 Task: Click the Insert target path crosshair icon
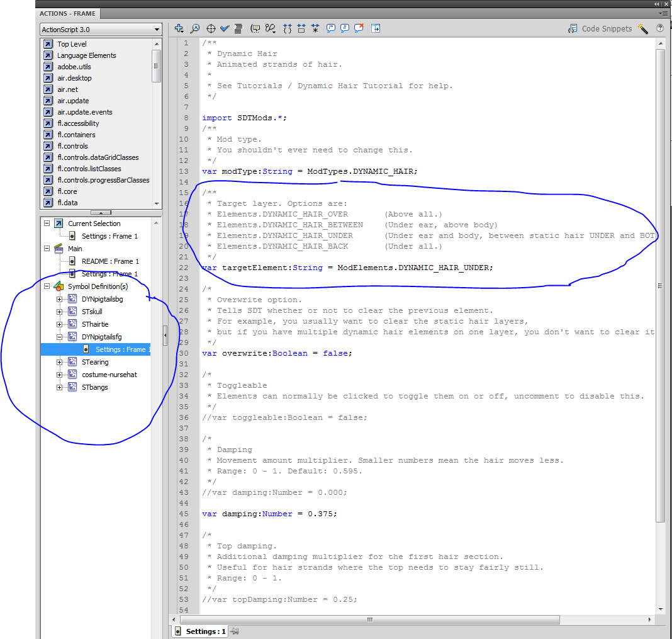tap(211, 28)
